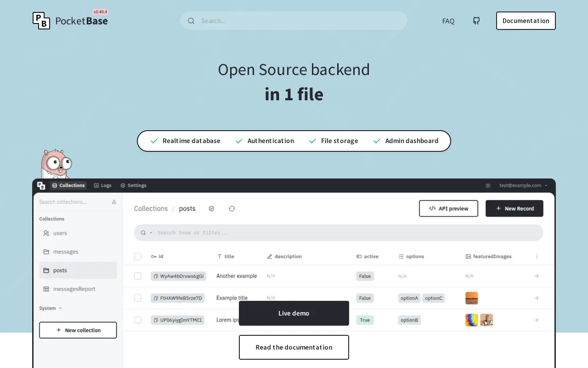This screenshot has width=588, height=368.
Task: Click the New Record button
Action: (514, 208)
